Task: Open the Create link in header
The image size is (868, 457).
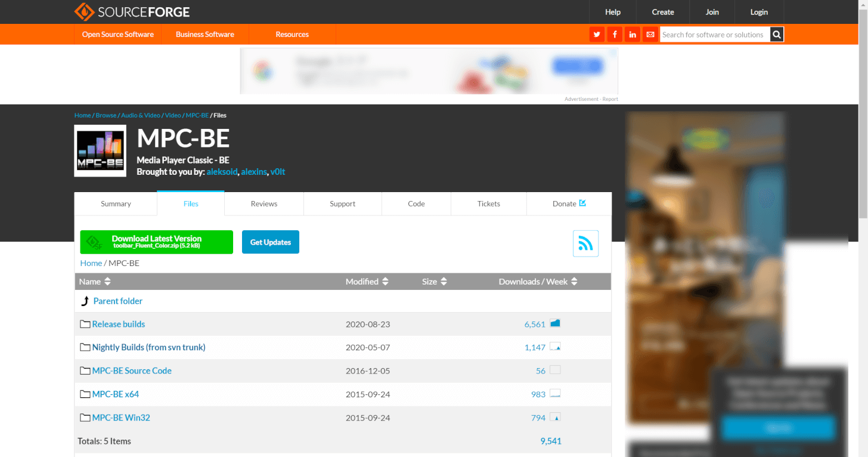Action: 663,12
